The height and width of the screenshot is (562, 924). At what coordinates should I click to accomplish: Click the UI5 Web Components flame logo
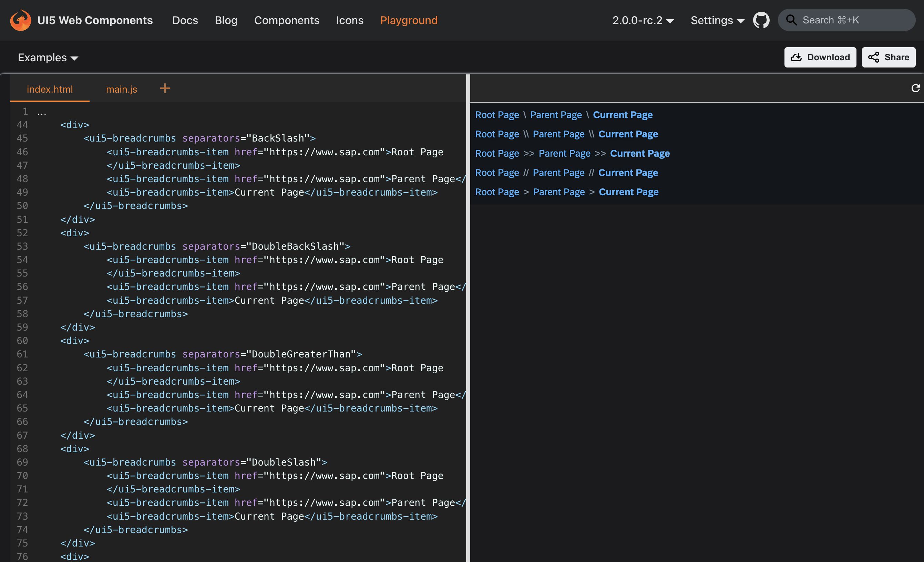(x=21, y=20)
